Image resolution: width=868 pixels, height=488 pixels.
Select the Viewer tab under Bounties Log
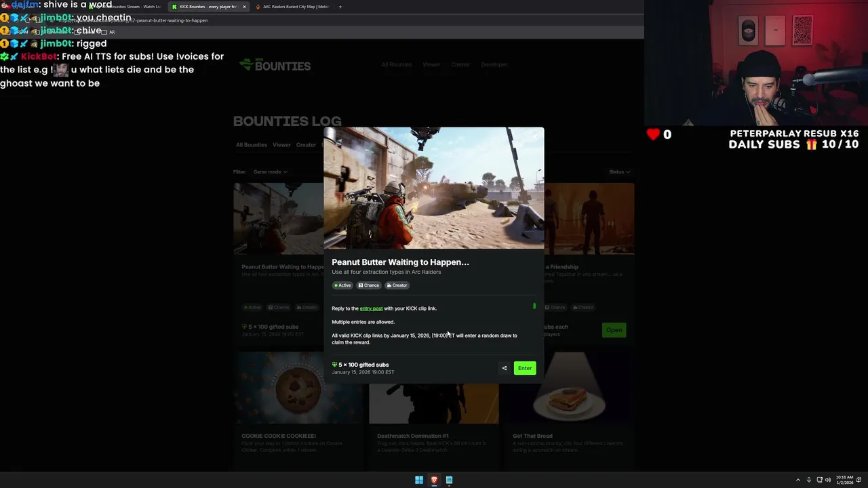[x=281, y=145]
